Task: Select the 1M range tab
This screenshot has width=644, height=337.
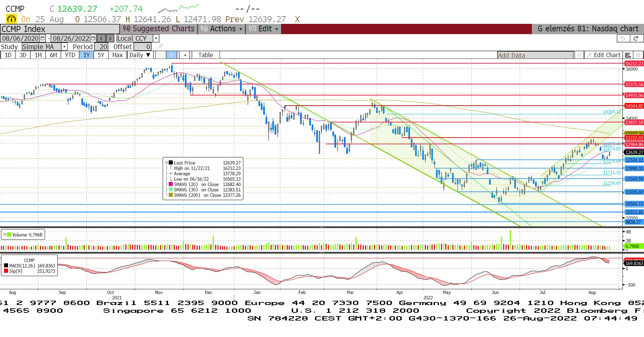Action: tap(38, 55)
